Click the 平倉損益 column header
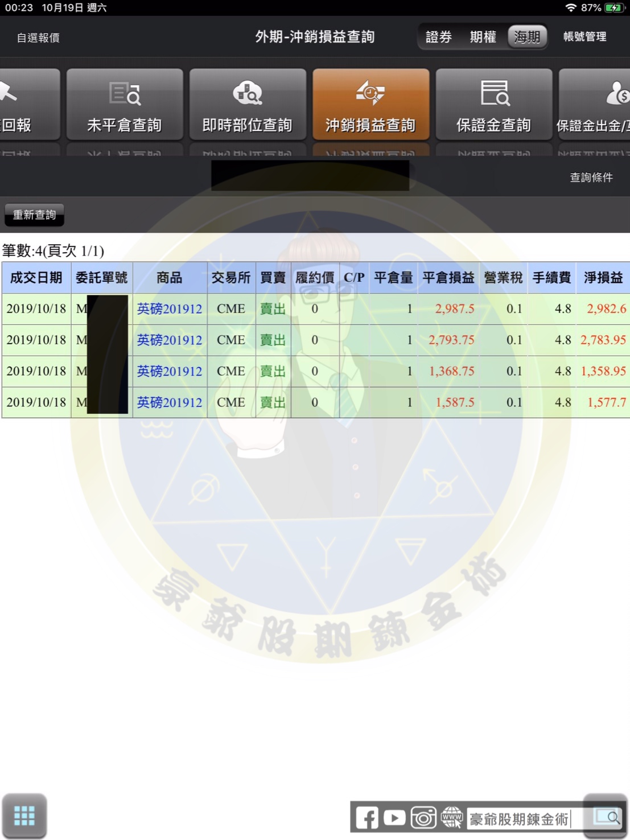The height and width of the screenshot is (840, 630). 448,278
